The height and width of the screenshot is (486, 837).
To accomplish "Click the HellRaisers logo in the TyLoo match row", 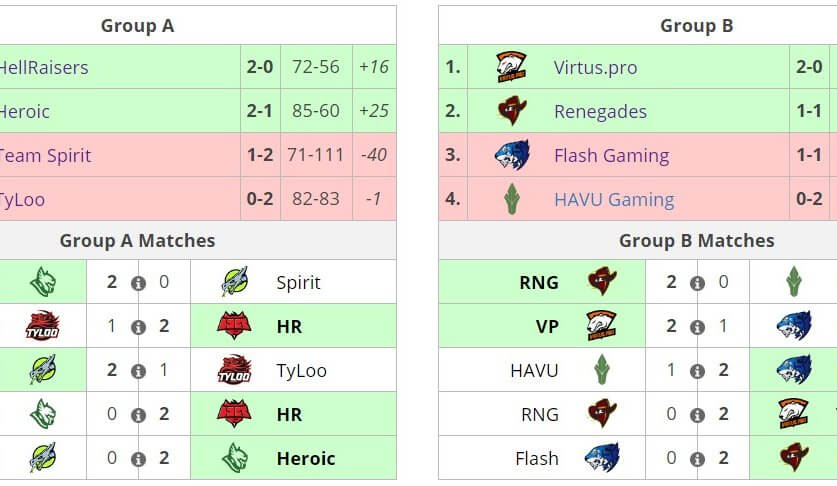I will pyautogui.click(x=234, y=327).
